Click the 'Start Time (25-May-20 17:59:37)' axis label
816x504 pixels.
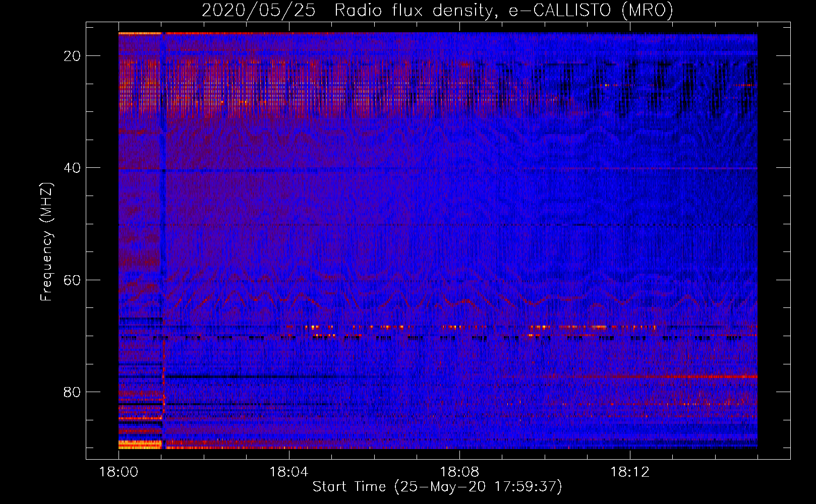[x=437, y=487]
